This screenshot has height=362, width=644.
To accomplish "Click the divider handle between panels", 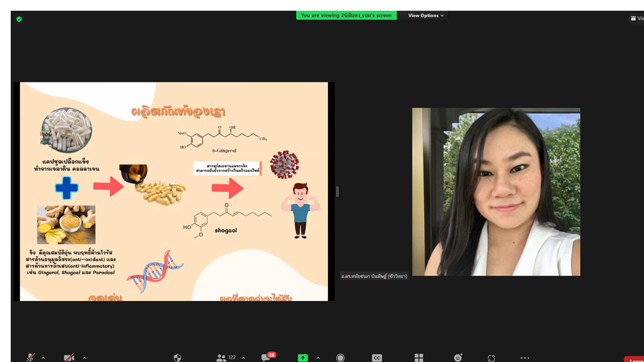I will (337, 192).
